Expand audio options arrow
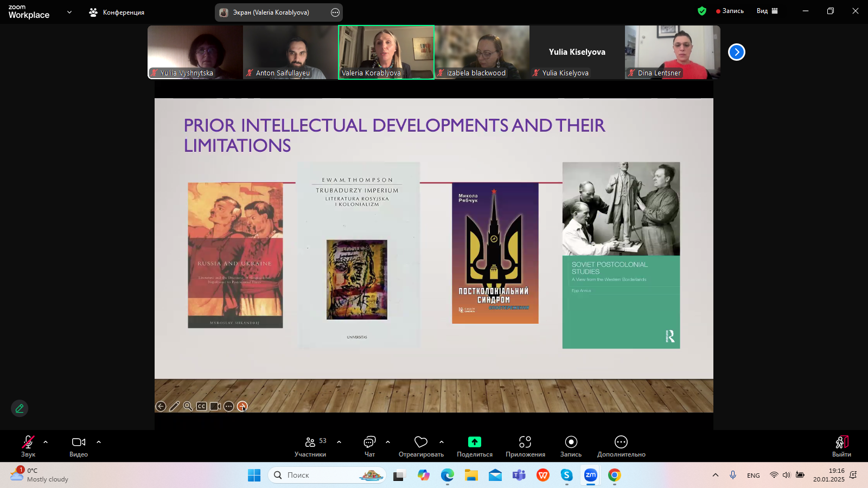This screenshot has height=488, width=868. (46, 442)
